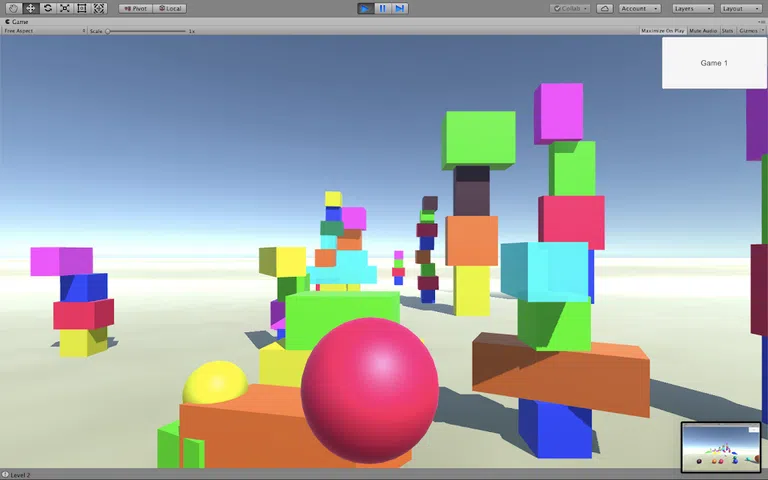
Task: Show the Stats overlay
Action: pos(727,31)
